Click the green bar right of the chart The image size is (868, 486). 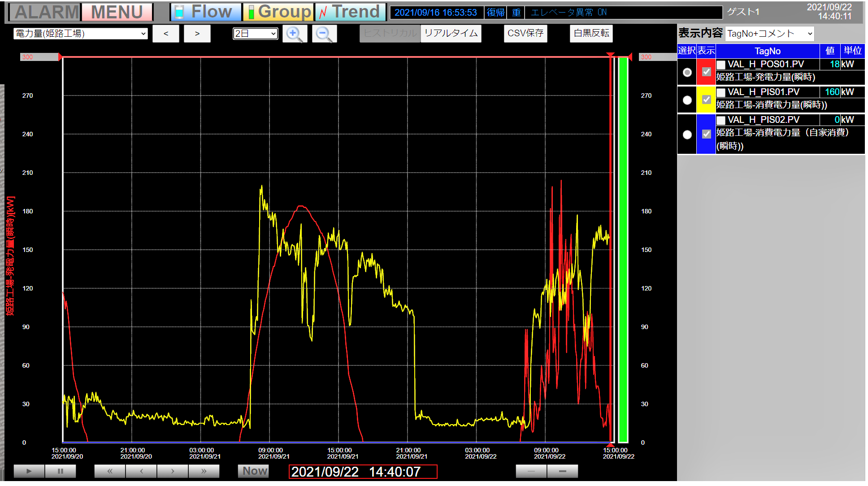(x=623, y=250)
